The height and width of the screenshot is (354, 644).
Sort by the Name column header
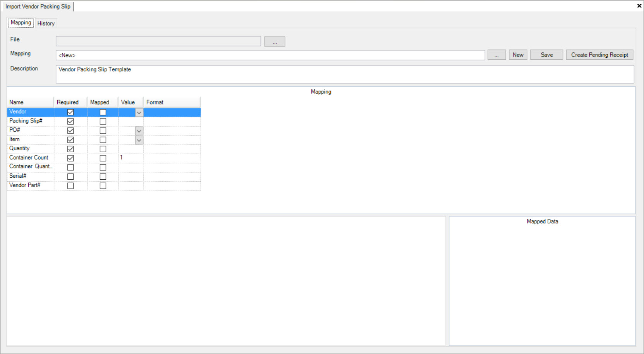tap(30, 102)
